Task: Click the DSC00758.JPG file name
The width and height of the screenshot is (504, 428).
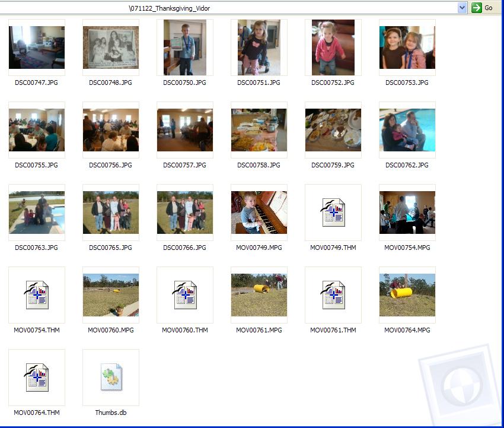Action: (x=259, y=165)
